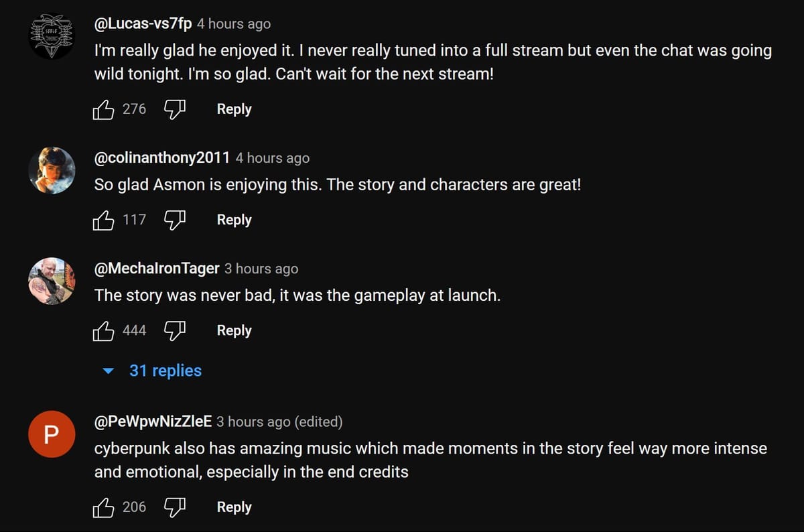The width and height of the screenshot is (804, 532).
Task: Dislike @colinanthony2011's comment
Action: [x=175, y=220]
